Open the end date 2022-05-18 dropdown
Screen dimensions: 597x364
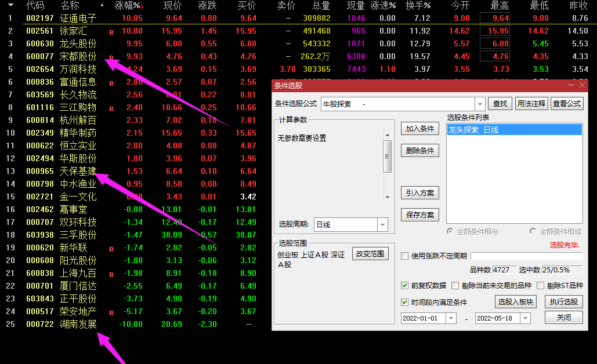525,318
